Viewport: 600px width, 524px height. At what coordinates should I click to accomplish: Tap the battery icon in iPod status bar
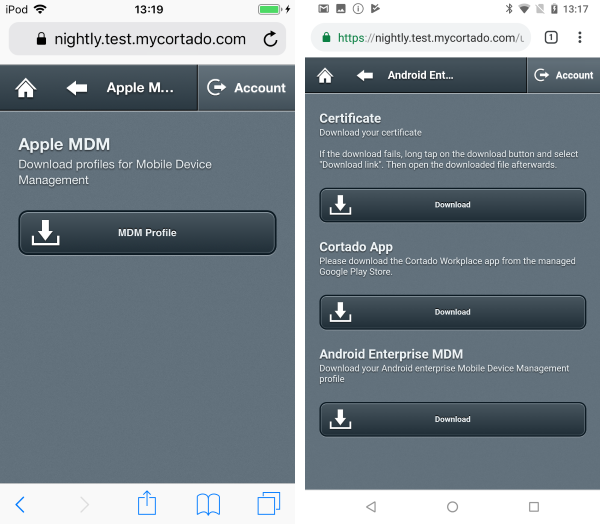tap(270, 9)
